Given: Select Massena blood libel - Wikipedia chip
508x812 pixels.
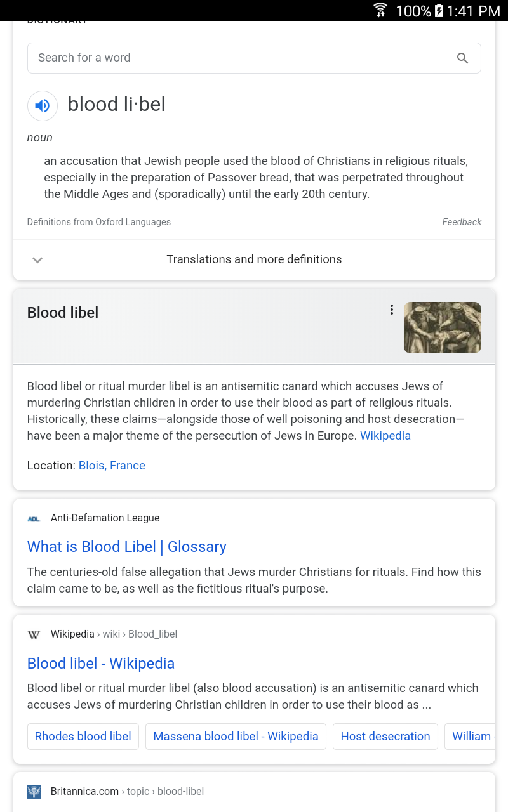Looking at the screenshot, I should point(236,737).
